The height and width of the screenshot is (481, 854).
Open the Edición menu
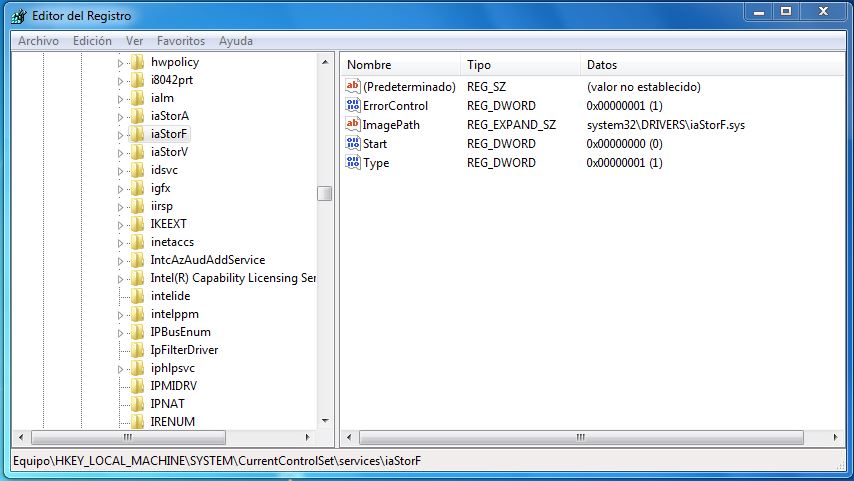(92, 41)
